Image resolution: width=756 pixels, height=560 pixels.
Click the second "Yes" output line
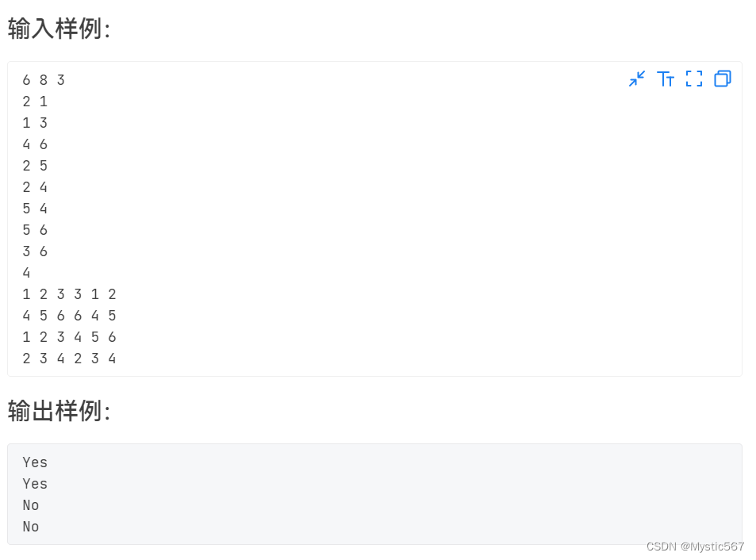coord(34,484)
